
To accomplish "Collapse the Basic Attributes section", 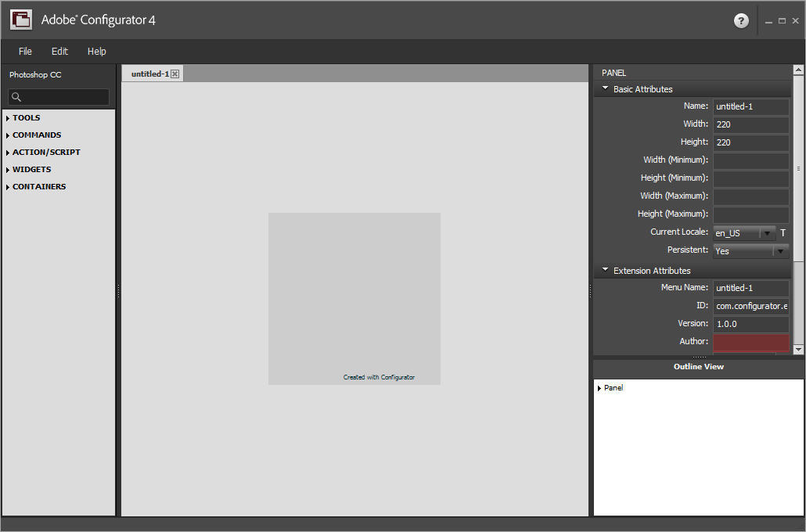I will 604,88.
